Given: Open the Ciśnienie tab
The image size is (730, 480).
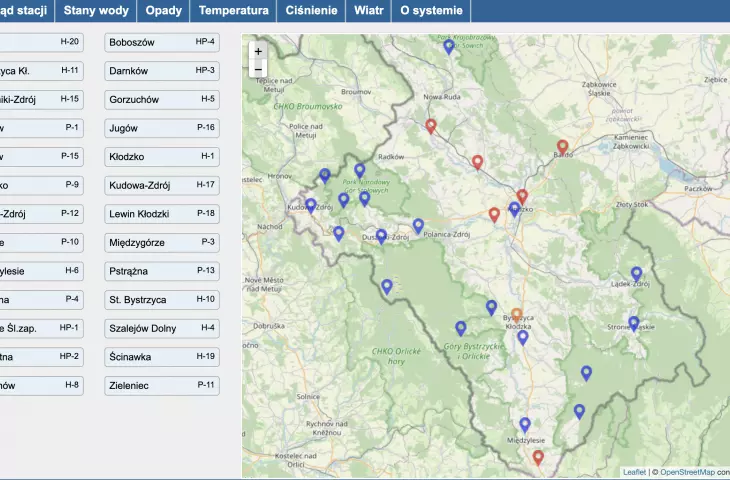Looking at the screenshot, I should pos(311,11).
